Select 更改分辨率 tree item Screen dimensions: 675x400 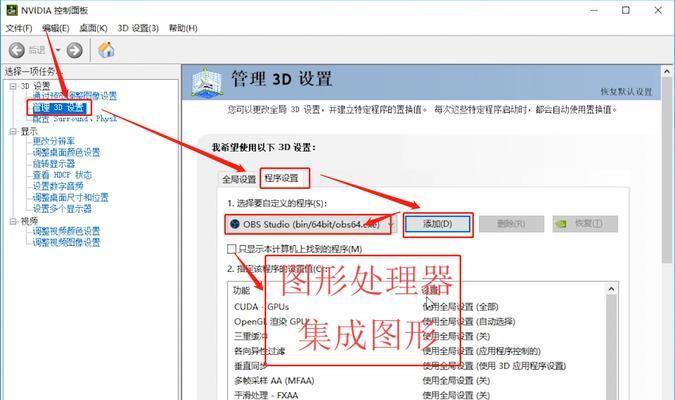click(53, 141)
